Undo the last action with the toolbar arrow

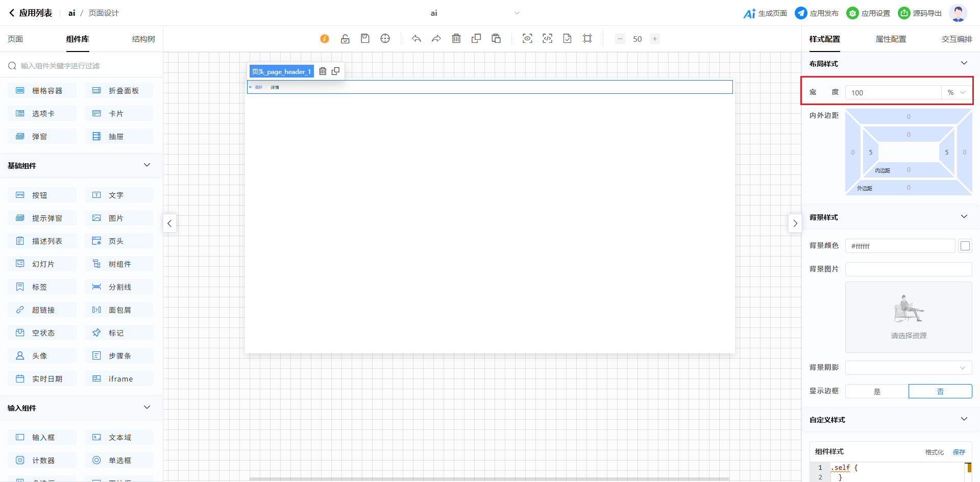click(416, 39)
